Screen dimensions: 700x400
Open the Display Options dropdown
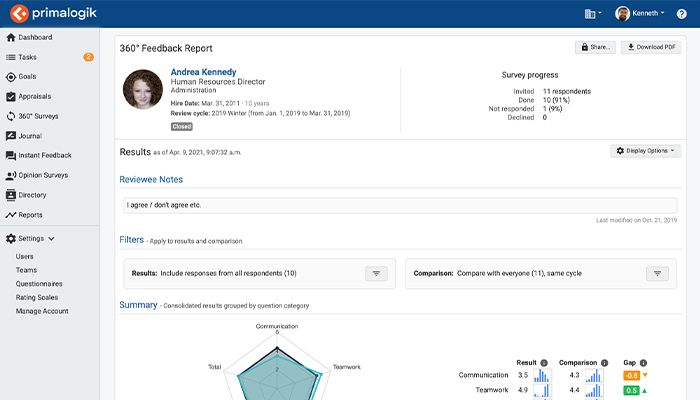point(646,151)
